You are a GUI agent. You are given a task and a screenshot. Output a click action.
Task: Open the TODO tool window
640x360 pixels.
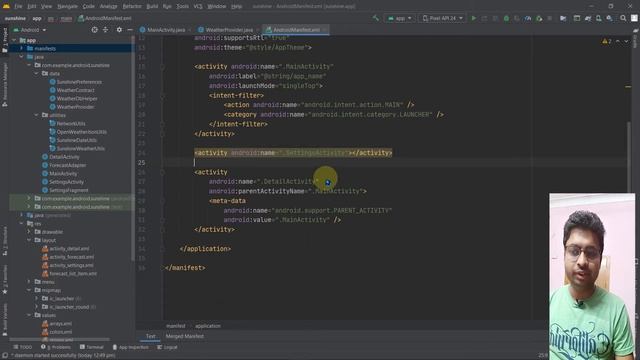pyautogui.click(x=23, y=347)
